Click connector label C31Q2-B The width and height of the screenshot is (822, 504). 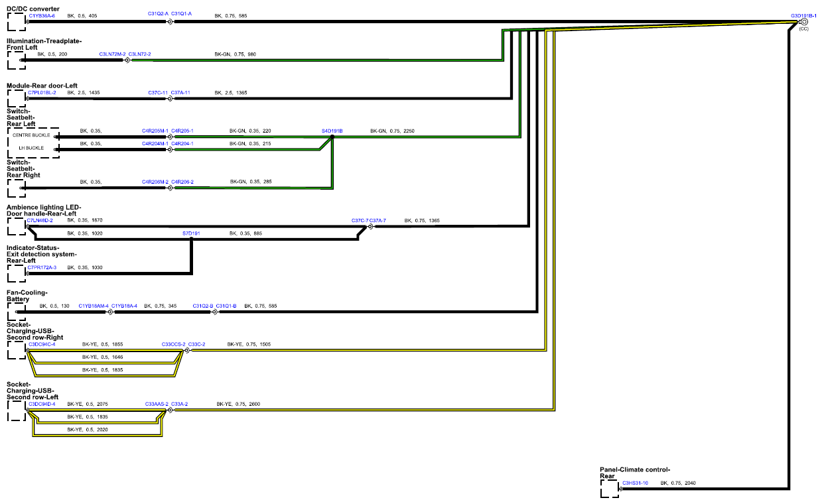[203, 306]
